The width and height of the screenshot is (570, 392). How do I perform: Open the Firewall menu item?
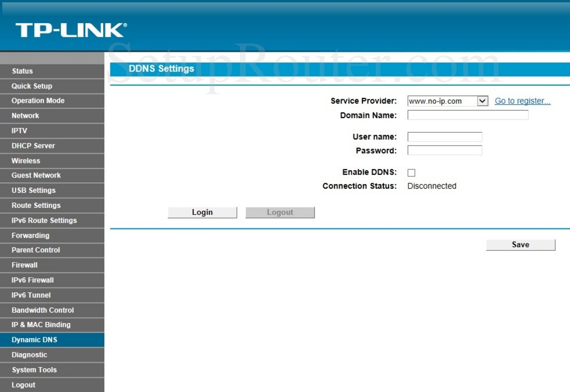coord(25,265)
